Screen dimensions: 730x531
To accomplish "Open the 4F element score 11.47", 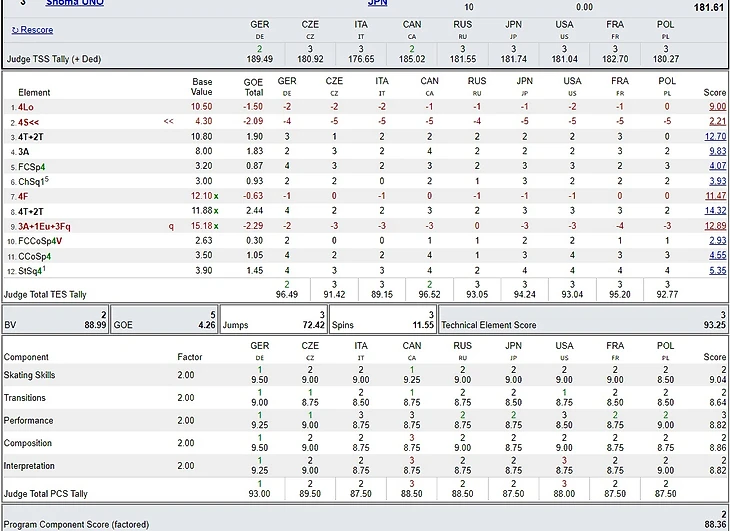I will pos(715,196).
